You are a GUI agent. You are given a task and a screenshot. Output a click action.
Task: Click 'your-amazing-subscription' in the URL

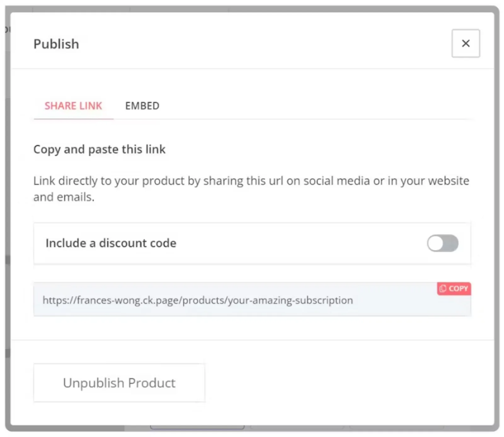pyautogui.click(x=290, y=300)
